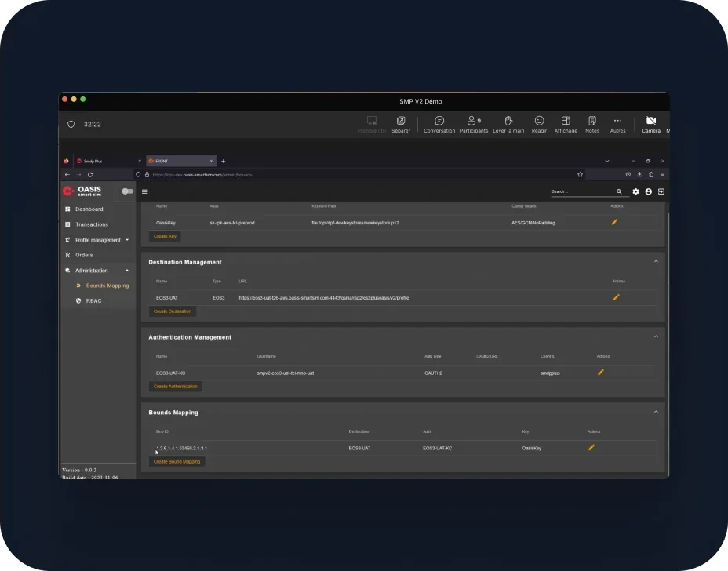The width and height of the screenshot is (728, 571).
Task: Click the Séparer pop-out icon
Action: coord(401,125)
